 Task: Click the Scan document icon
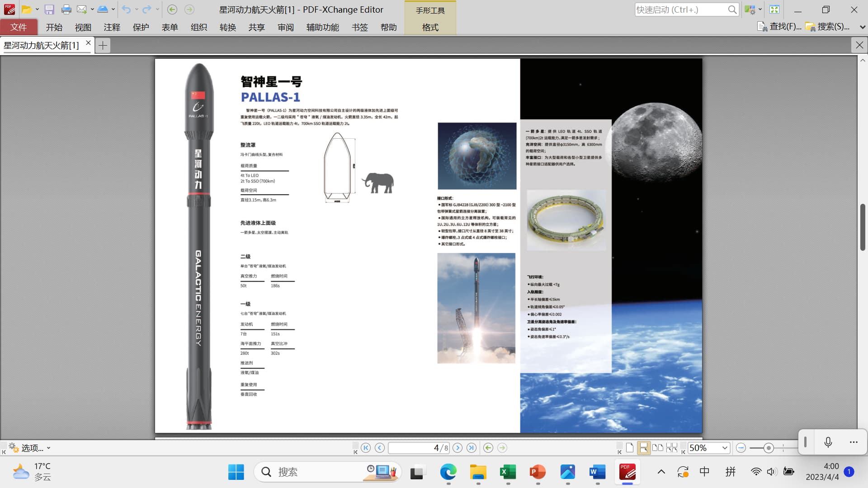pyautogui.click(x=103, y=9)
